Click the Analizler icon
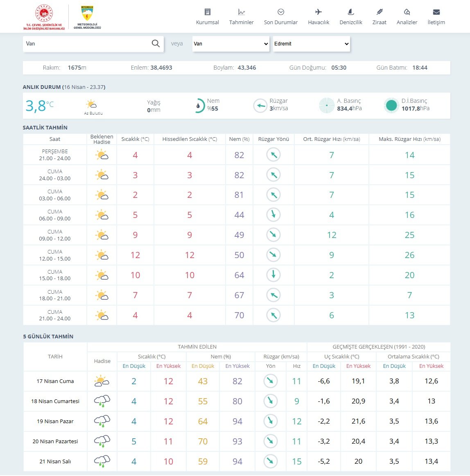Viewport: 470px width, 476px height. coord(407,12)
